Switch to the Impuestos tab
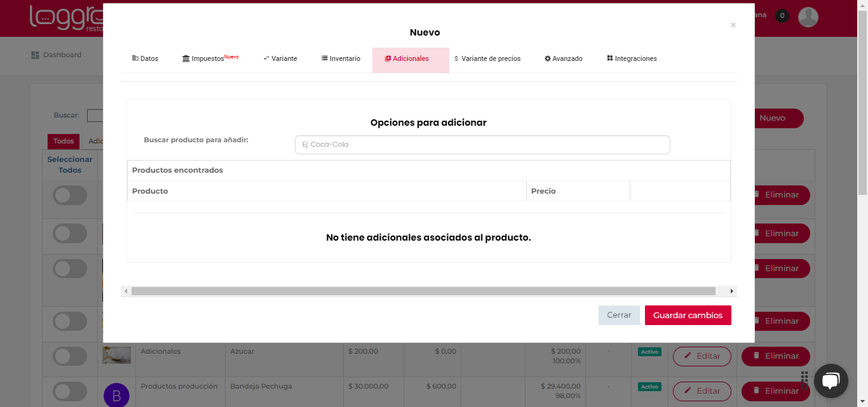 [210, 58]
